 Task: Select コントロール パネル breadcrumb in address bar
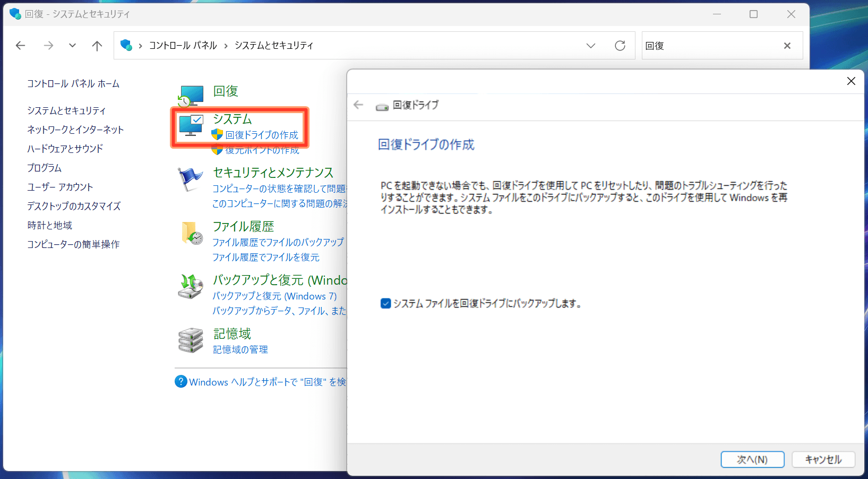[183, 46]
